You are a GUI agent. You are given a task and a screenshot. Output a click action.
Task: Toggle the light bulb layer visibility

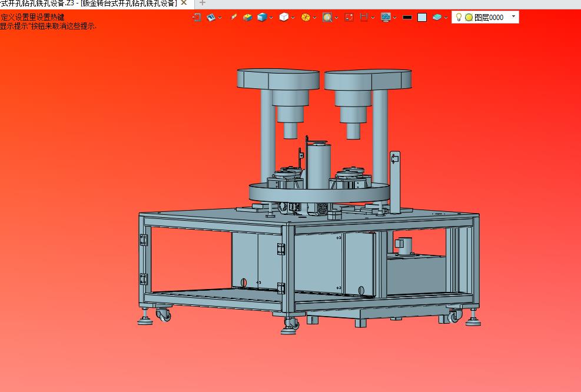pos(459,18)
